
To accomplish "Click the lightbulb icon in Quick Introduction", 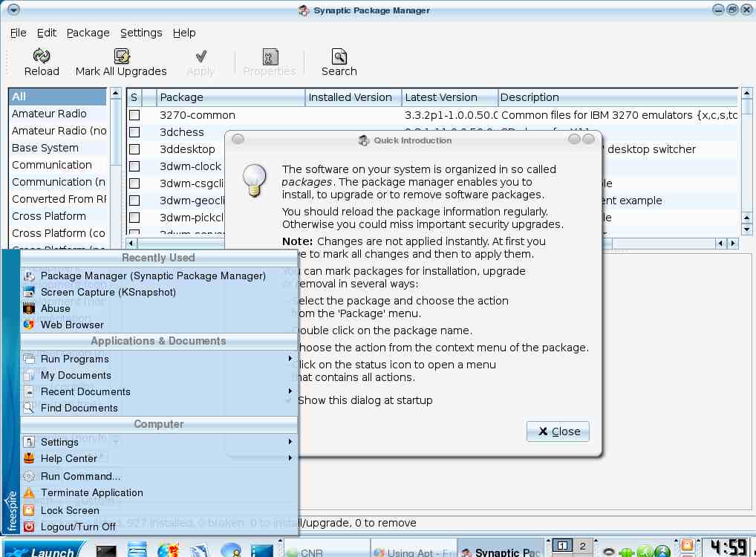I will click(x=254, y=180).
